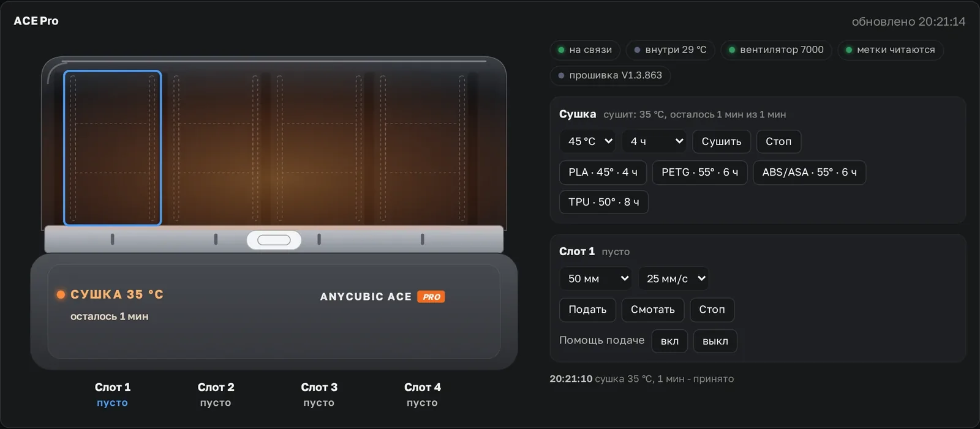Click the обновлено 20:21:14 timestamp

tap(908, 21)
